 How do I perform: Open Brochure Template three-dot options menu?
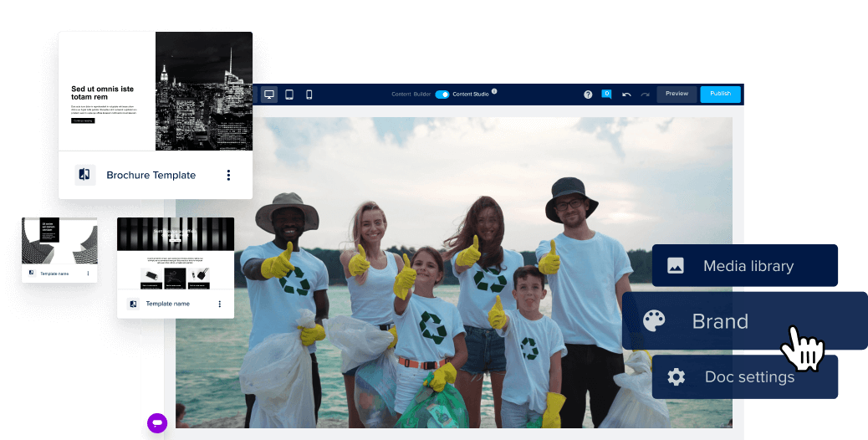pyautogui.click(x=228, y=175)
